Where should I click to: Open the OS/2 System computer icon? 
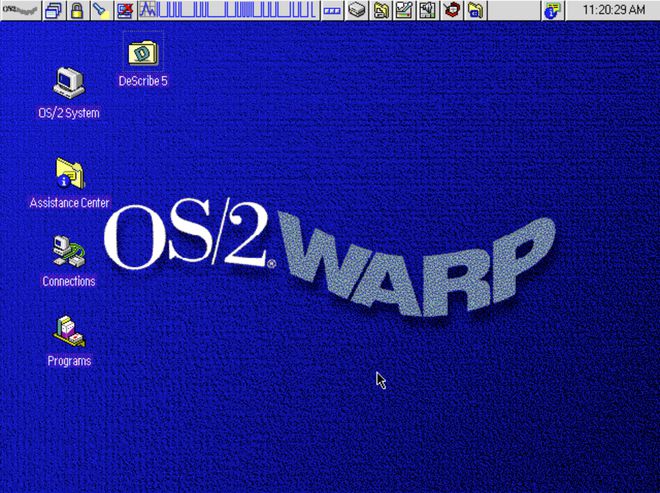[69, 83]
